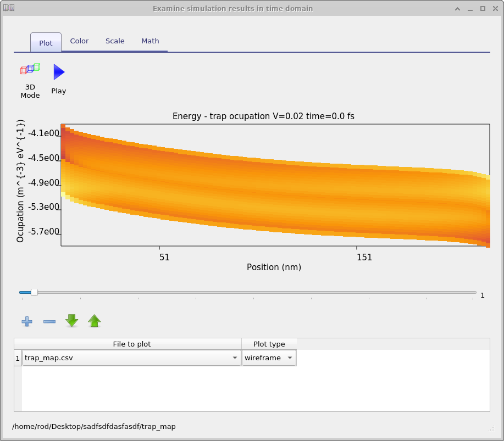The height and width of the screenshot is (441, 504).
Task: Switch to the Scale tab
Action: click(115, 41)
